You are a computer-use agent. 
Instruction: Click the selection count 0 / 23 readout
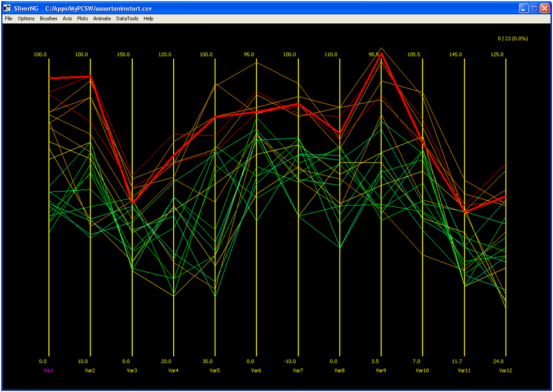(x=513, y=39)
